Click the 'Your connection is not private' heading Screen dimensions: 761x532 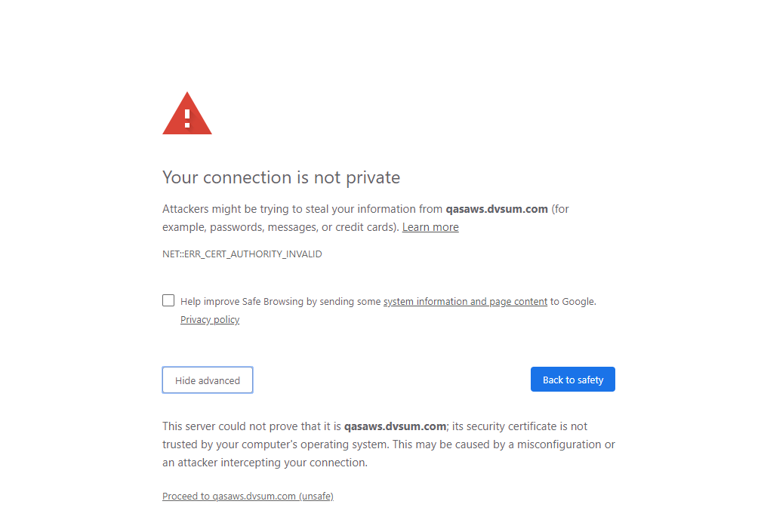pos(281,177)
